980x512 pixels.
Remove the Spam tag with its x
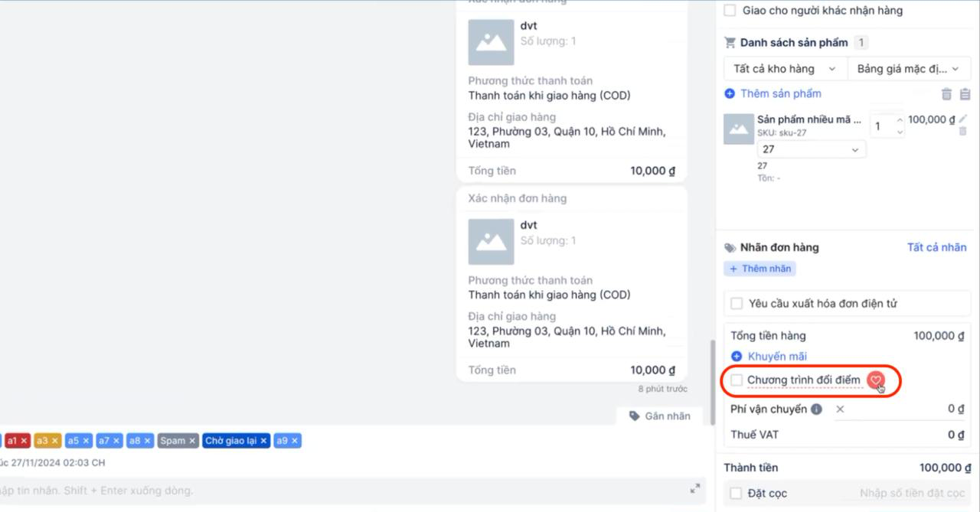(x=192, y=441)
